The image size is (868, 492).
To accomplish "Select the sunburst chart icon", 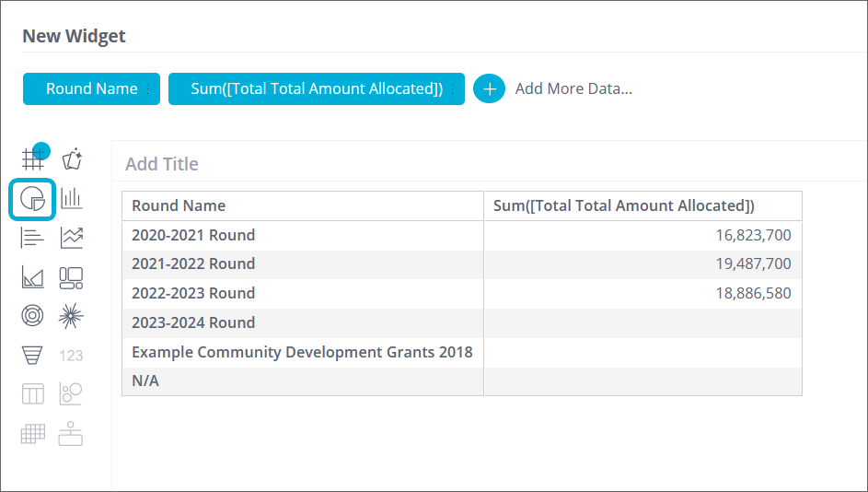I will click(x=72, y=316).
